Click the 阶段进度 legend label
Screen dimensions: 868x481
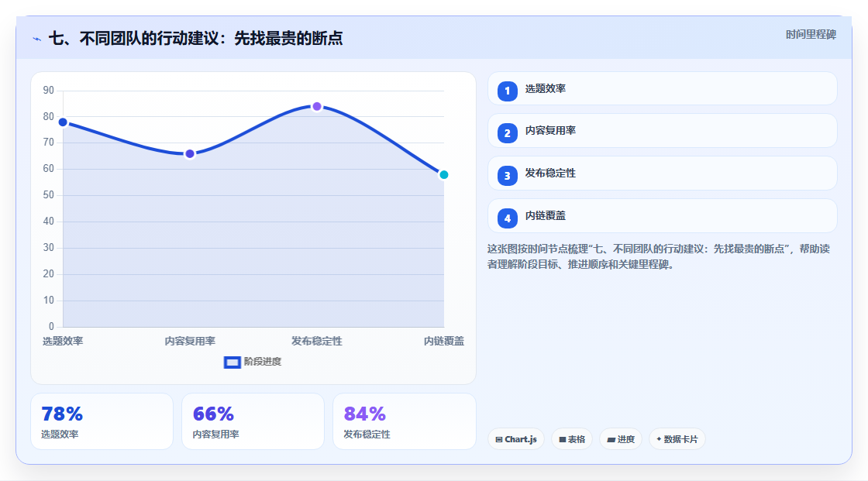pyautogui.click(x=263, y=362)
